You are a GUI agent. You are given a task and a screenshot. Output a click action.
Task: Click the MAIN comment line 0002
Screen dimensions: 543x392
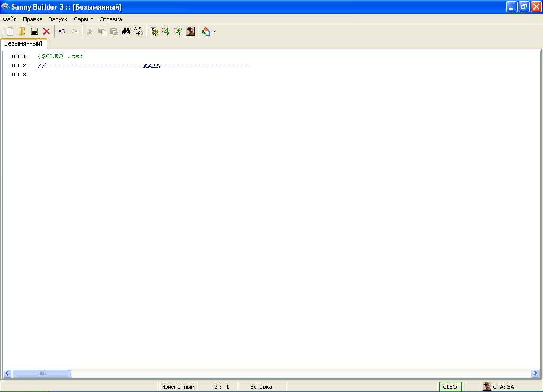click(x=143, y=66)
